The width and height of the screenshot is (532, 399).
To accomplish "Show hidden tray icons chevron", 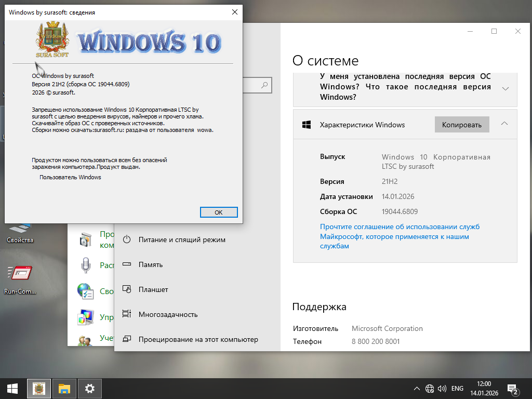I will pos(417,389).
